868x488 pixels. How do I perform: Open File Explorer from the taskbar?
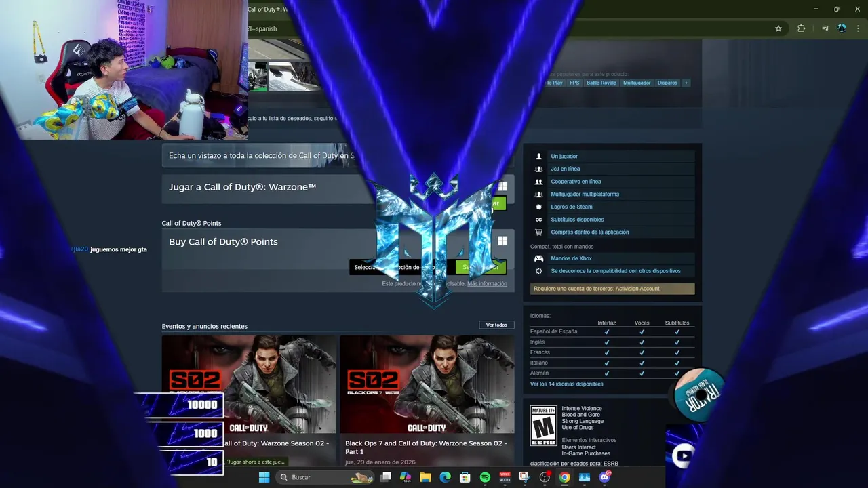tap(425, 477)
